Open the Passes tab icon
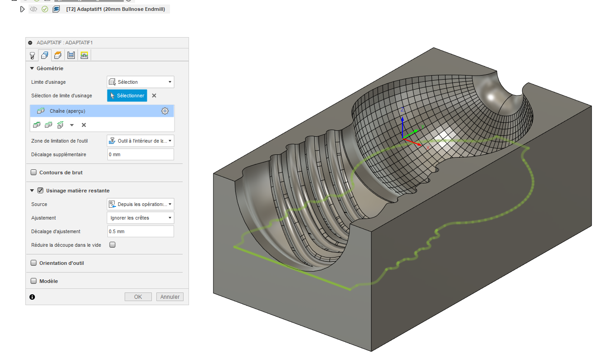 tap(71, 55)
